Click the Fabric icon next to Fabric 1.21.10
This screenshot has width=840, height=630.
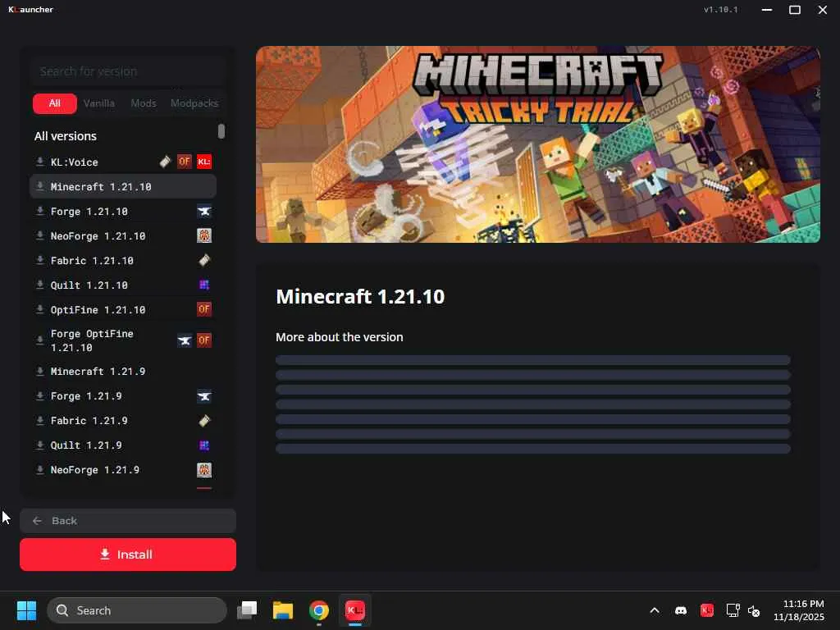point(204,260)
